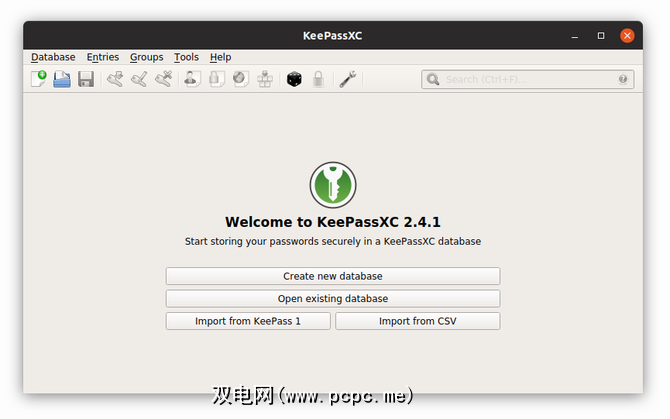
Task: Open settings via the wrench icon
Action: [348, 79]
